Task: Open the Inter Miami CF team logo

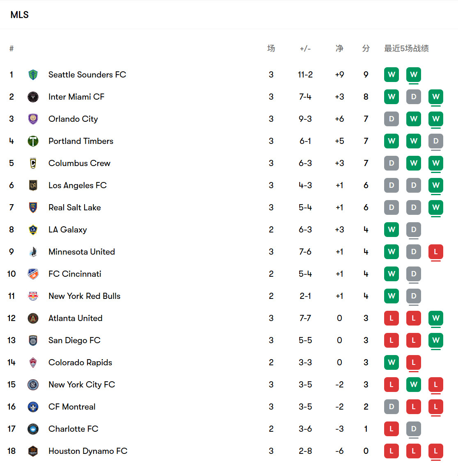Action: [x=33, y=97]
